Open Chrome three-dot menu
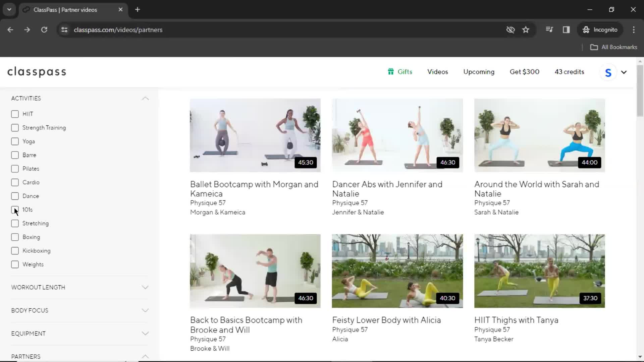 pyautogui.click(x=634, y=29)
